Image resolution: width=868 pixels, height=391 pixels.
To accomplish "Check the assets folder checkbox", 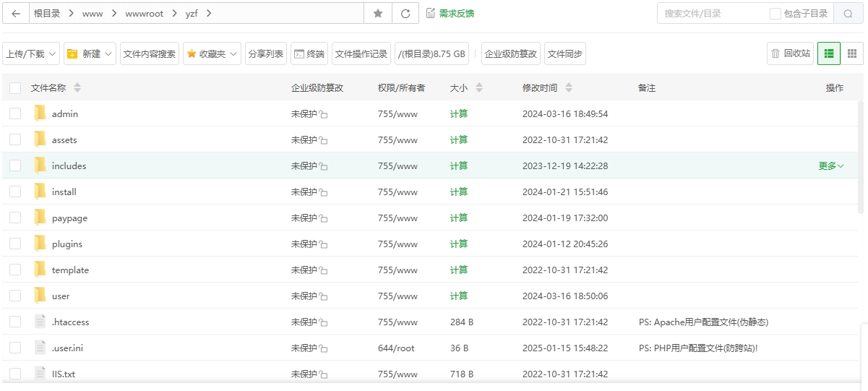I will pos(15,139).
